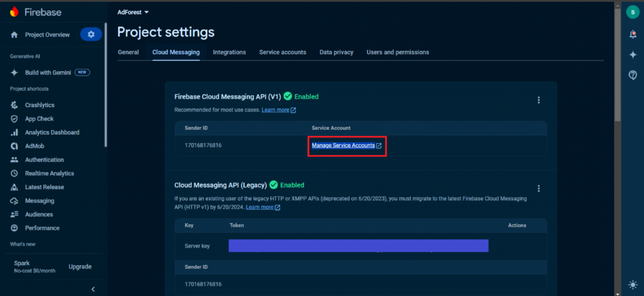
Task: Switch to the General tab
Action: pyautogui.click(x=128, y=52)
